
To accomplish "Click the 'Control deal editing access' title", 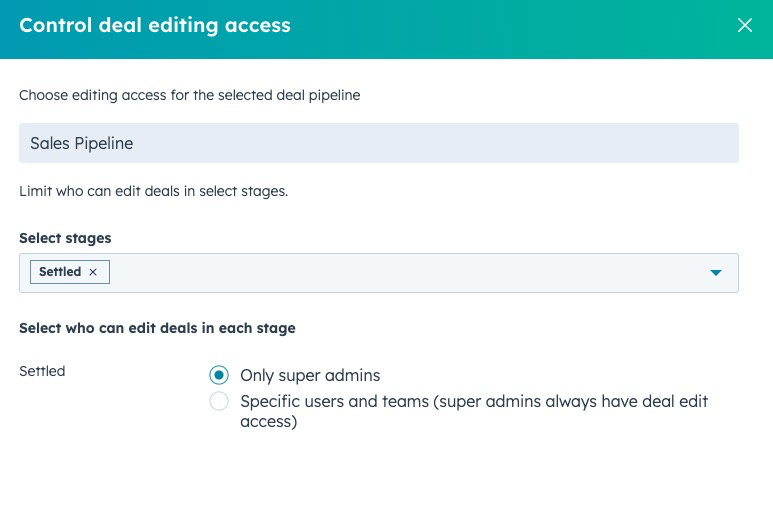I will pos(155,26).
